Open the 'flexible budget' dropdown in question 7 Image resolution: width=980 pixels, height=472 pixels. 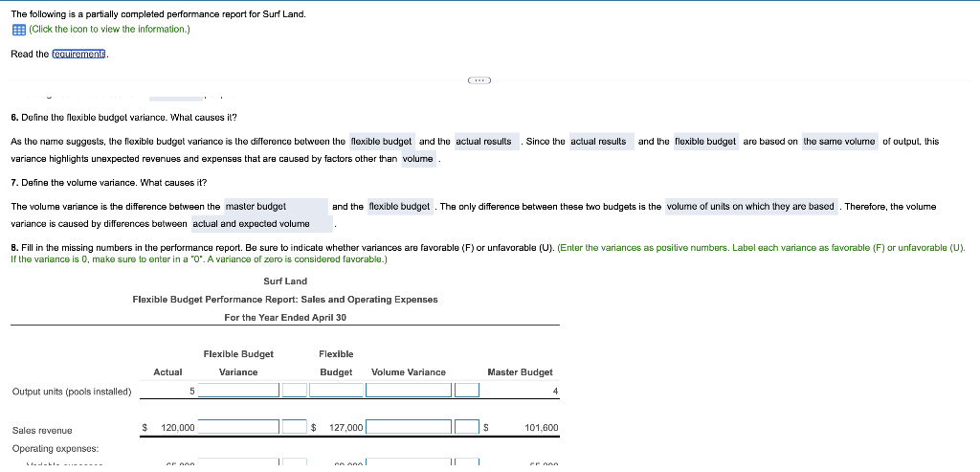[x=400, y=207]
